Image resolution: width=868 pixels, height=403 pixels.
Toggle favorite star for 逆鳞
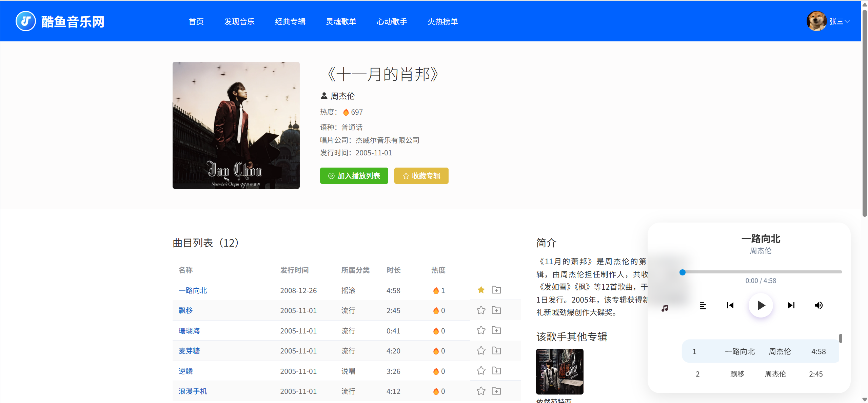coord(481,371)
